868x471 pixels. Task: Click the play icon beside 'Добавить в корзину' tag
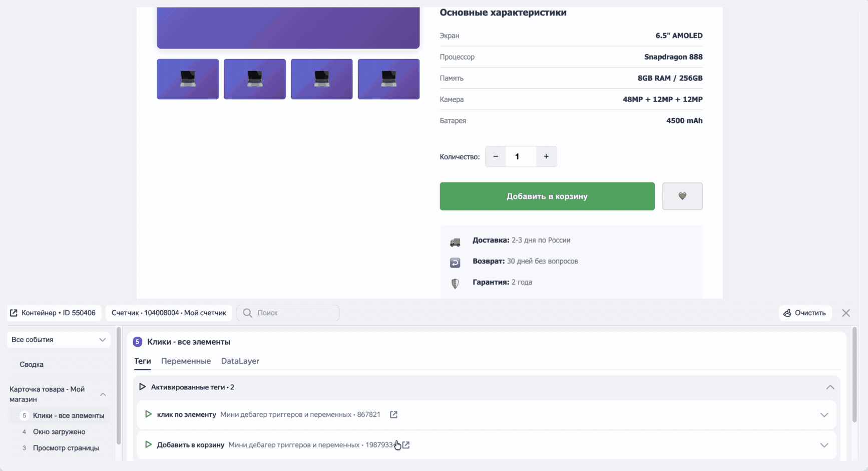click(x=148, y=445)
